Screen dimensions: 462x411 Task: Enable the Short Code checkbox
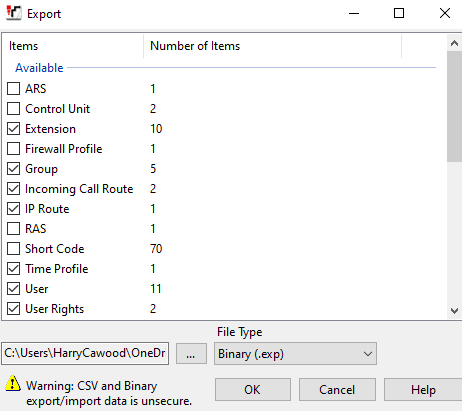(13, 249)
